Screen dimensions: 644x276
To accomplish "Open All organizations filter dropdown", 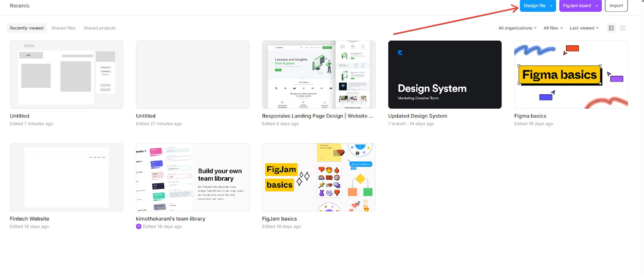I will click(517, 28).
